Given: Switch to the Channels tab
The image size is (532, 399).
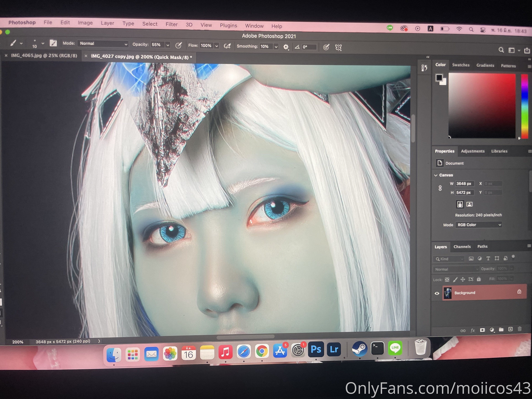Looking at the screenshot, I should pyautogui.click(x=462, y=246).
